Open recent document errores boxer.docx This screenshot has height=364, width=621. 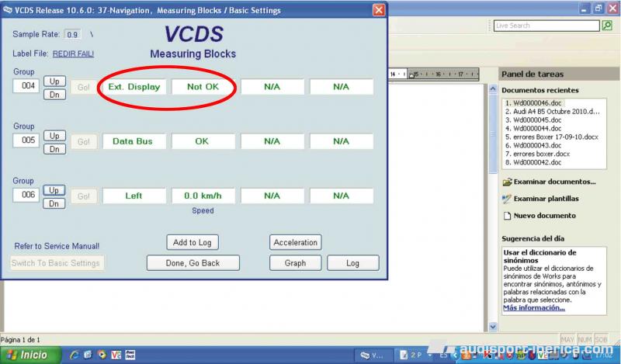(537, 154)
